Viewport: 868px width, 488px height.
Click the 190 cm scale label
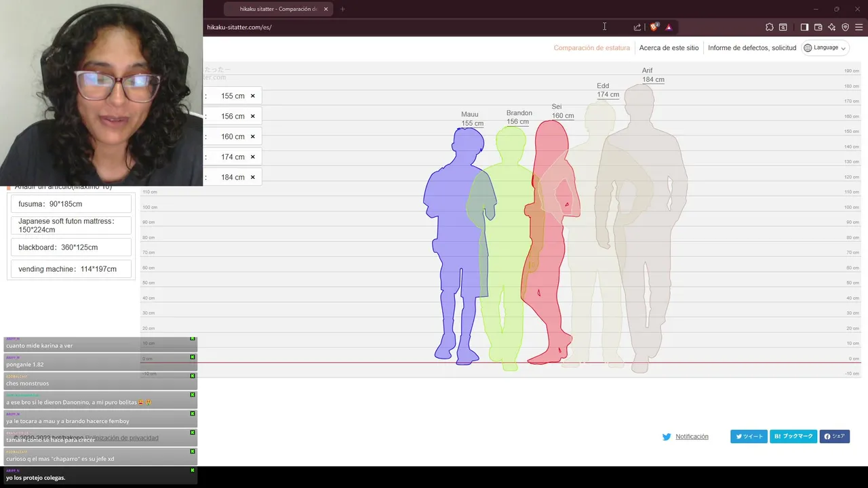pos(851,70)
